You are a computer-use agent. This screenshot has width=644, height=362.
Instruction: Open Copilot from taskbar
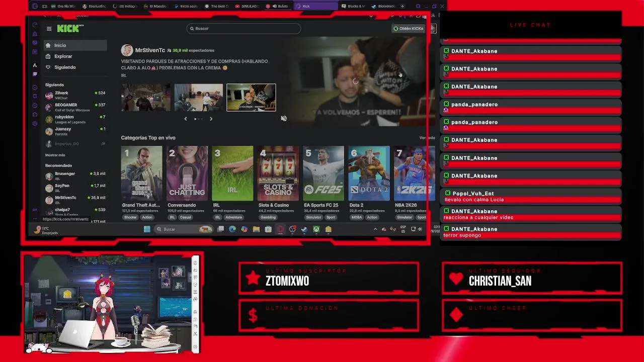[244, 229]
